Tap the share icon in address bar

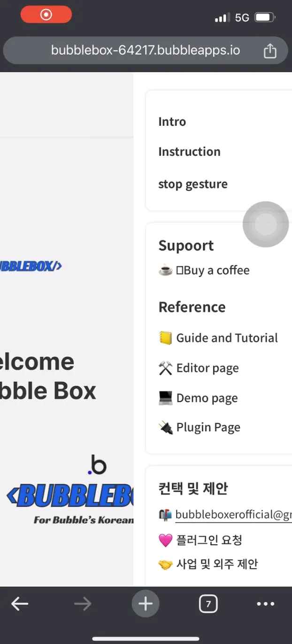coord(270,50)
